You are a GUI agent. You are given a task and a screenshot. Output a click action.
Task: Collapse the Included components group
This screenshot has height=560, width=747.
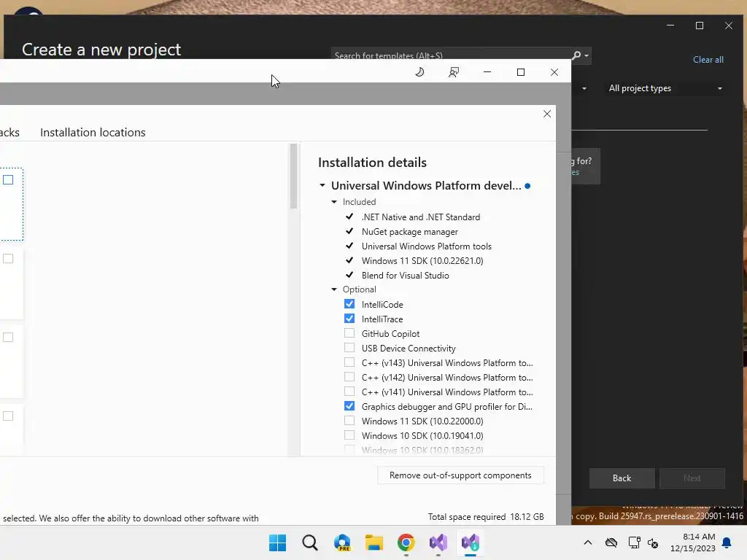[x=334, y=202]
